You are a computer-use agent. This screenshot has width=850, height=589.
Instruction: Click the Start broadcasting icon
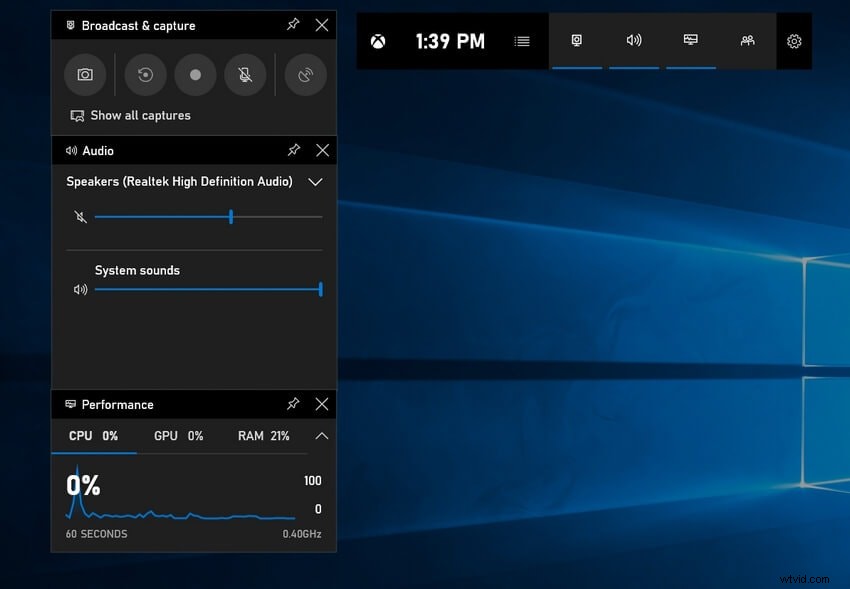pyautogui.click(x=305, y=74)
